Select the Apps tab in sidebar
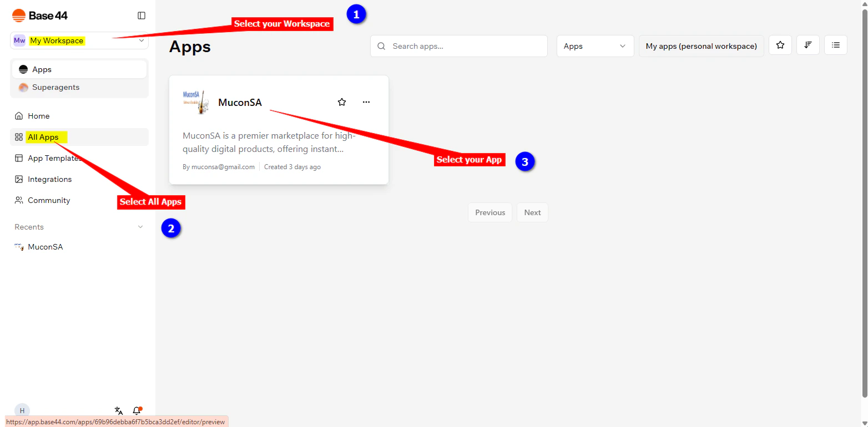Viewport: 868px width, 427px height. pyautogui.click(x=79, y=69)
